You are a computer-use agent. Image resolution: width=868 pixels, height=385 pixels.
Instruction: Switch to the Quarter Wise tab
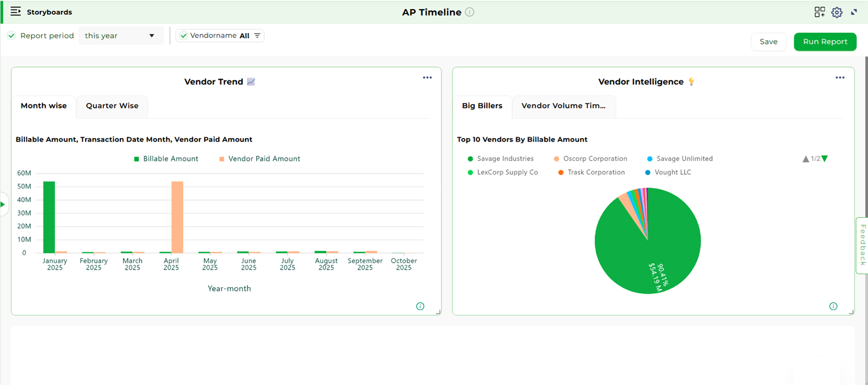coord(112,106)
